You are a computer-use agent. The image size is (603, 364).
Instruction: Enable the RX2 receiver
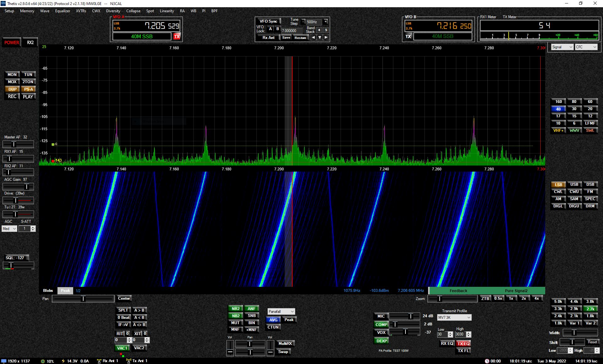click(x=30, y=42)
